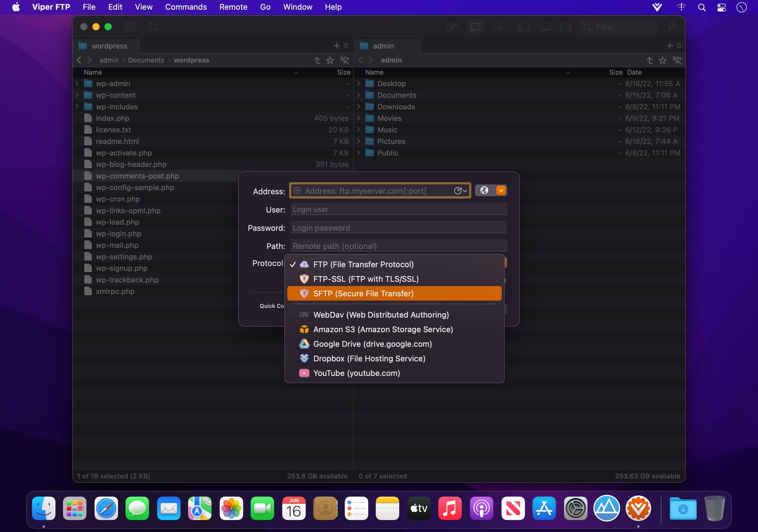Viewport: 758px width, 532px height.
Task: Click the favorites star in left pane
Action: click(330, 60)
